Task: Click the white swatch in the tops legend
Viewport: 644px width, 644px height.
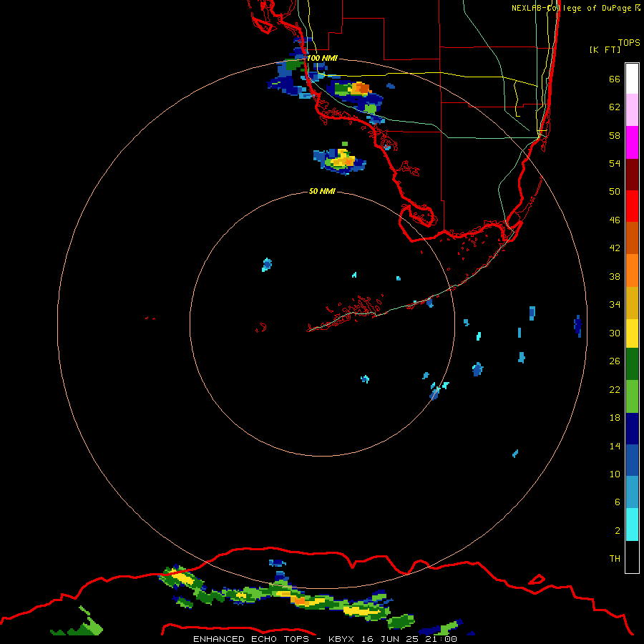Action: coord(632,79)
